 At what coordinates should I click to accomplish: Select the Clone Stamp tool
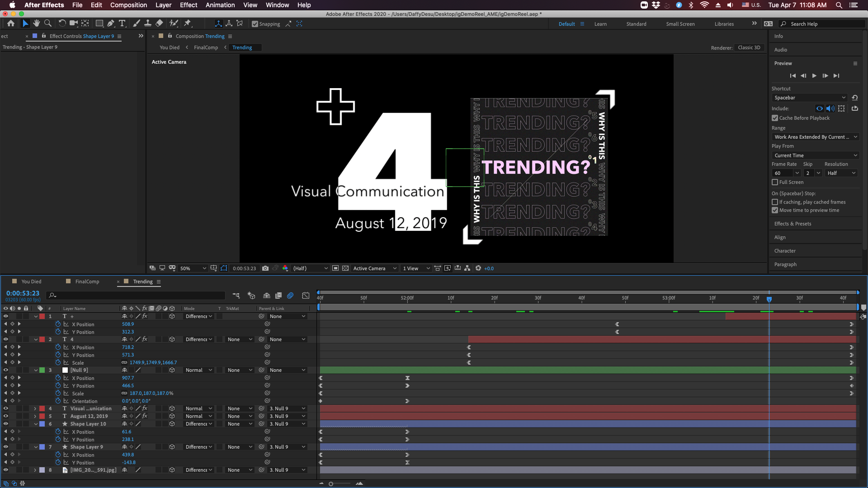coord(147,23)
